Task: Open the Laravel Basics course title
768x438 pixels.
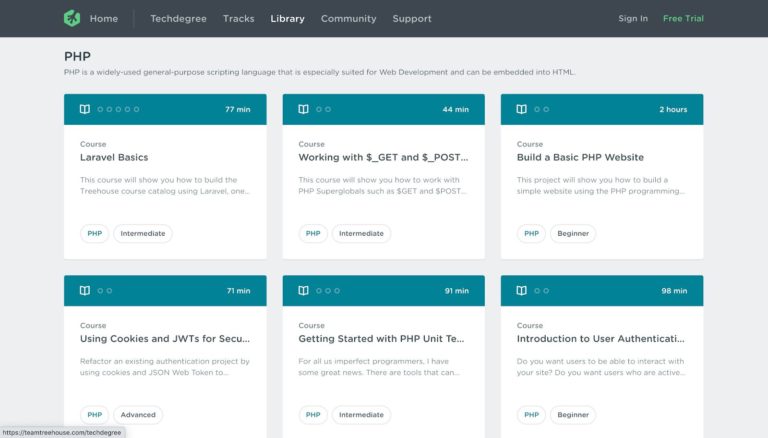Action: [x=114, y=157]
